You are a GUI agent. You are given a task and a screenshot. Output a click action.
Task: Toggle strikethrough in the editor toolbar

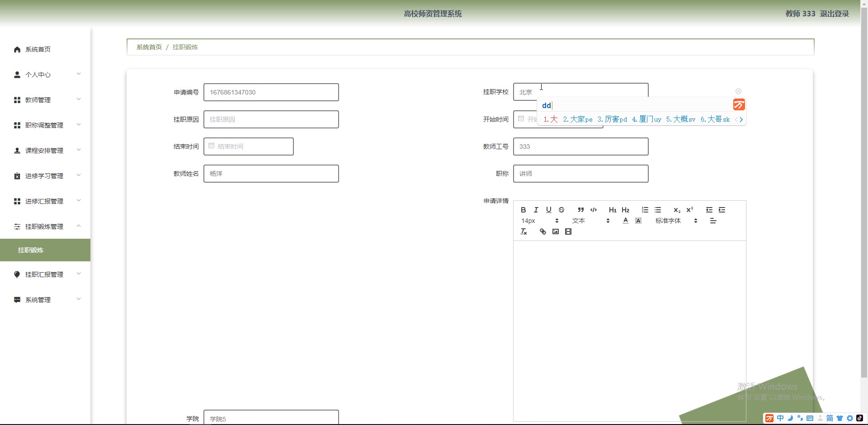tap(561, 210)
